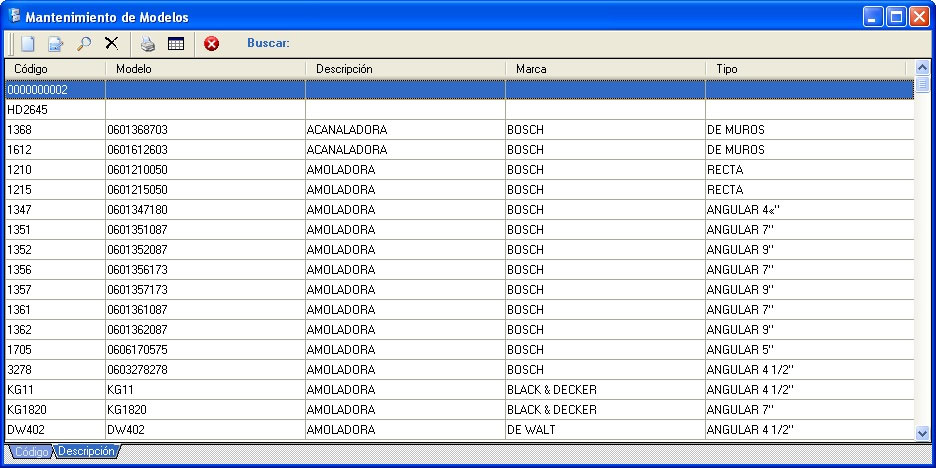Click the New record icon
The image size is (936, 468).
[x=28, y=44]
